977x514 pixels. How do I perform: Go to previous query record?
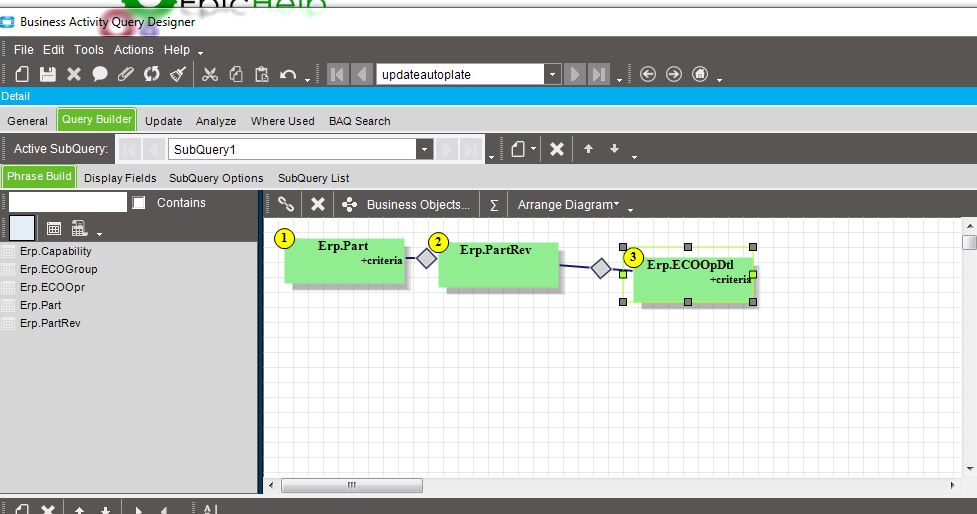pos(362,75)
